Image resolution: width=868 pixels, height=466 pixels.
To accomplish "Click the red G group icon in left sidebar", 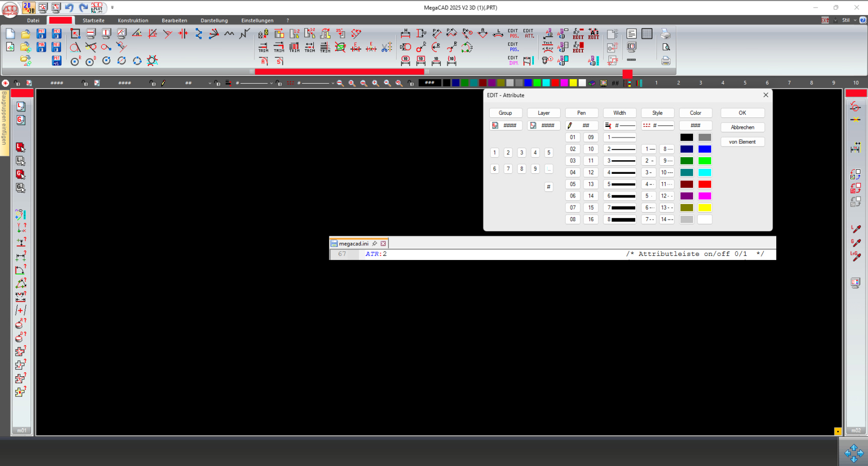I will (21, 174).
